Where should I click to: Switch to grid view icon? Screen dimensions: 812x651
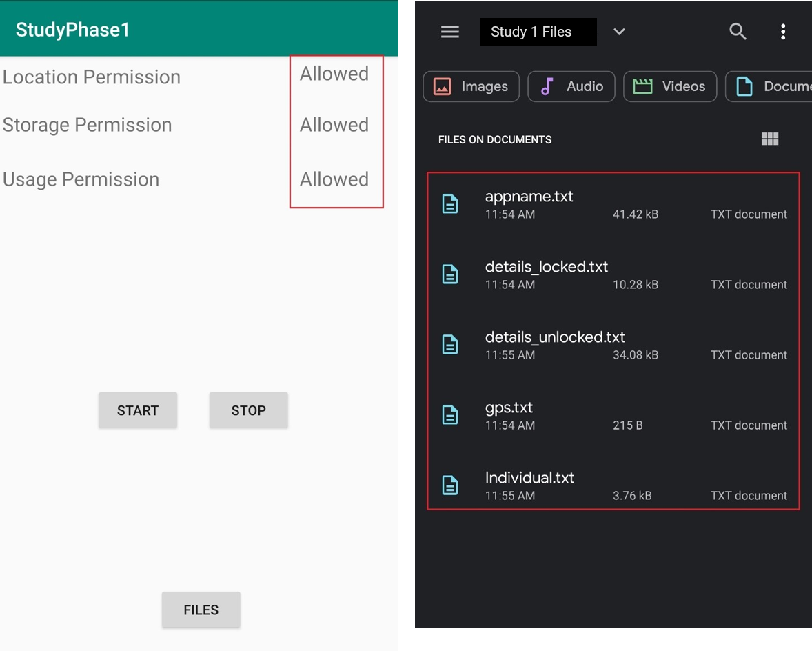770,139
